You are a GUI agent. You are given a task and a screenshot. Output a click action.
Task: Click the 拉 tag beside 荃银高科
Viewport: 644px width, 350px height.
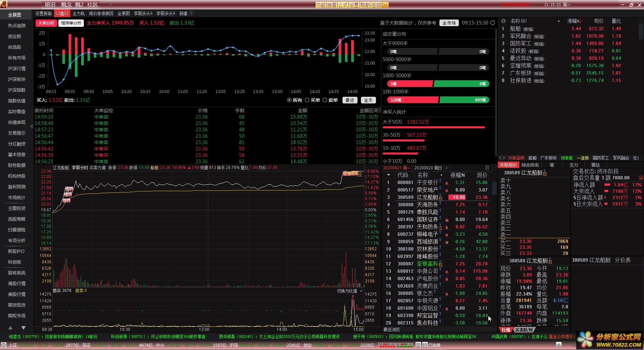440,265
